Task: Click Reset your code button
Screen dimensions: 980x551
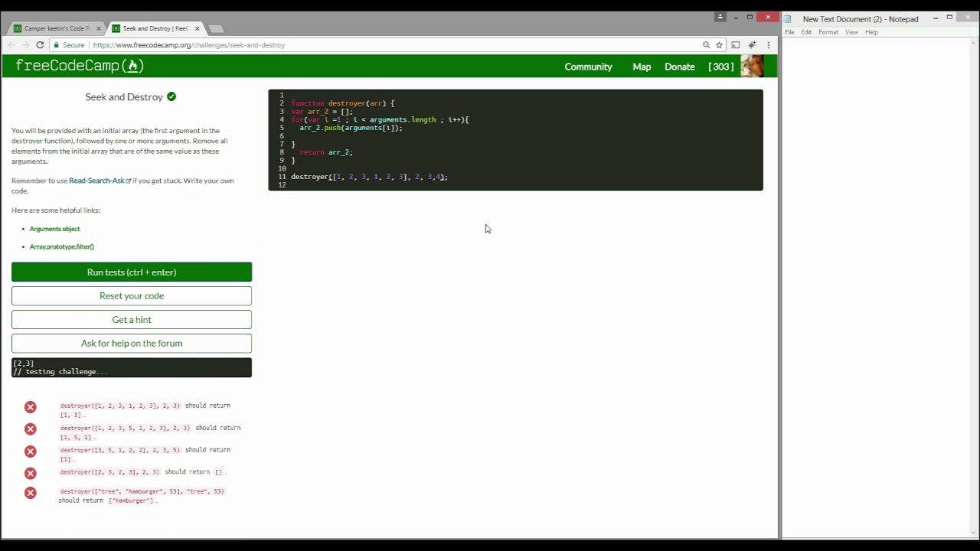Action: [132, 295]
